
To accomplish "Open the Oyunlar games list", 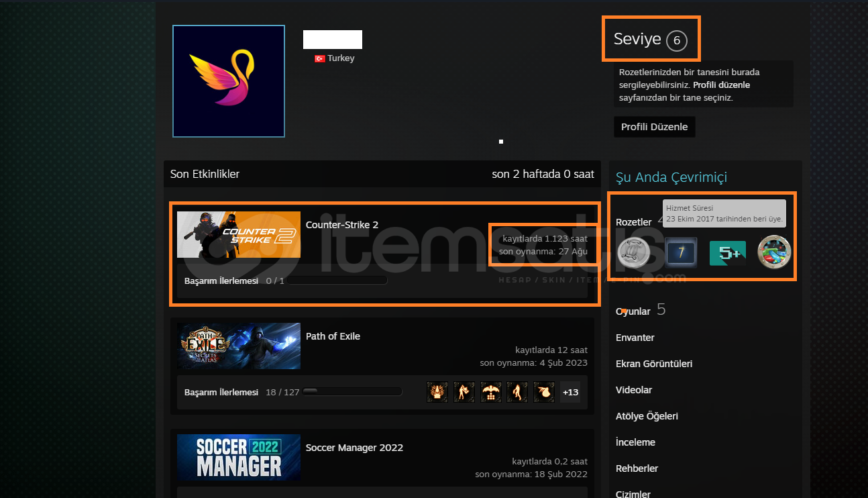I will pyautogui.click(x=633, y=311).
